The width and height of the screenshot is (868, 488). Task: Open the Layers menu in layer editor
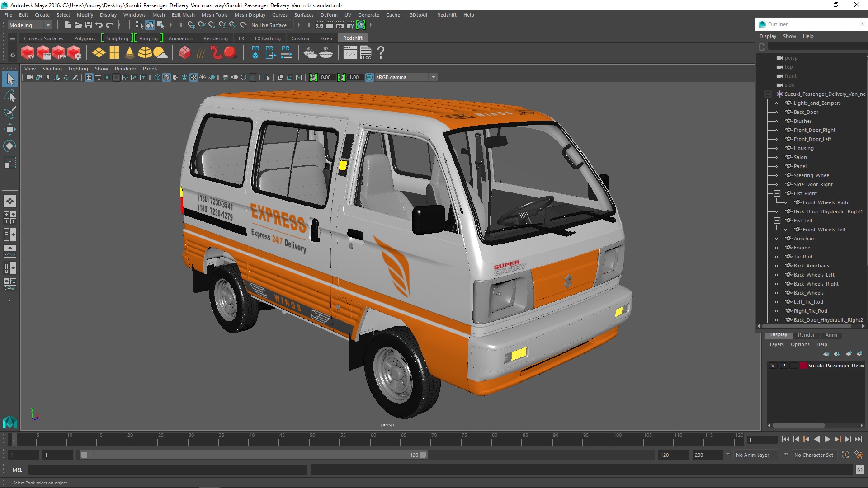point(777,344)
